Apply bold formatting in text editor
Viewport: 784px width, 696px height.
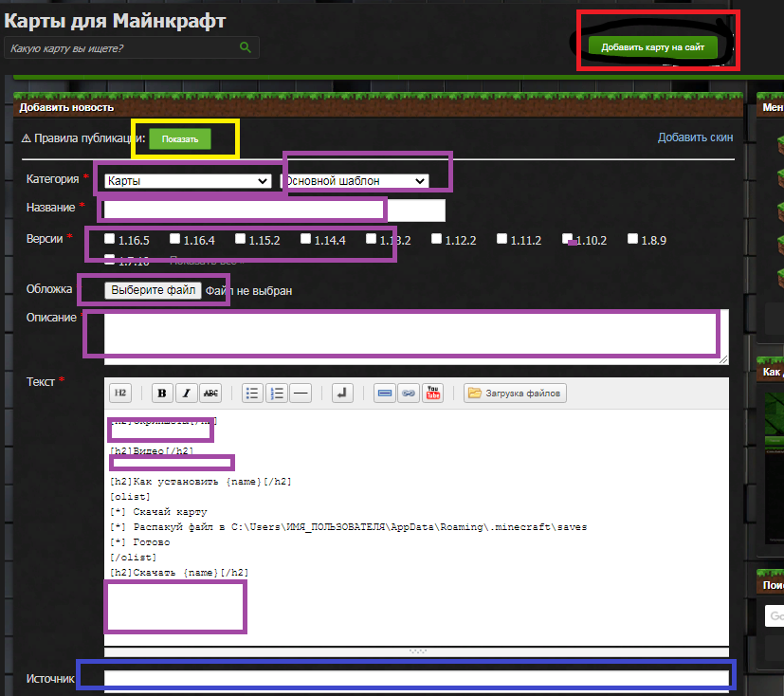[162, 393]
